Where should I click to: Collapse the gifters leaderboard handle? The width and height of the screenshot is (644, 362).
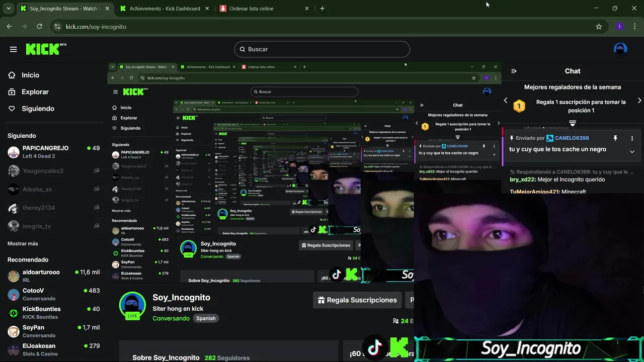click(573, 123)
